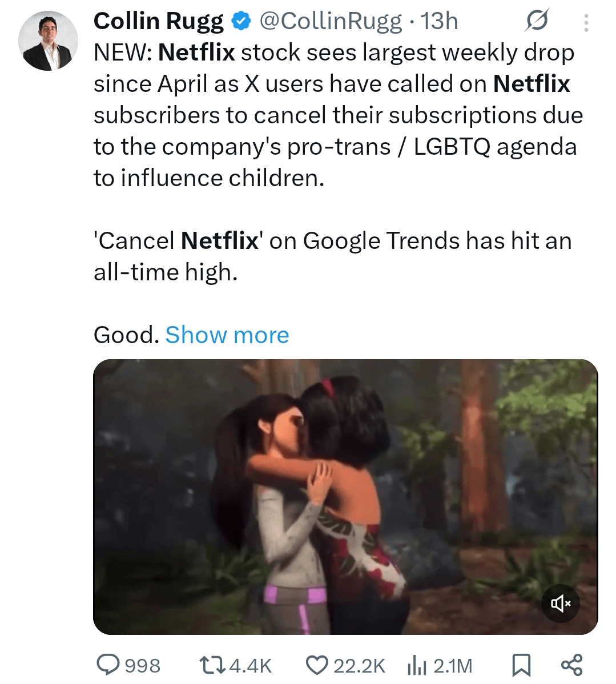Open replies via comment bubble icon

[108, 666]
